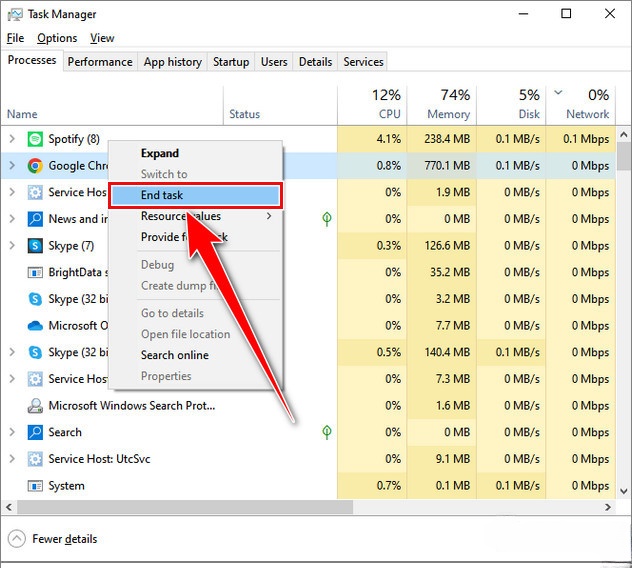The image size is (632, 568).
Task: Open the File menu
Action: click(15, 38)
